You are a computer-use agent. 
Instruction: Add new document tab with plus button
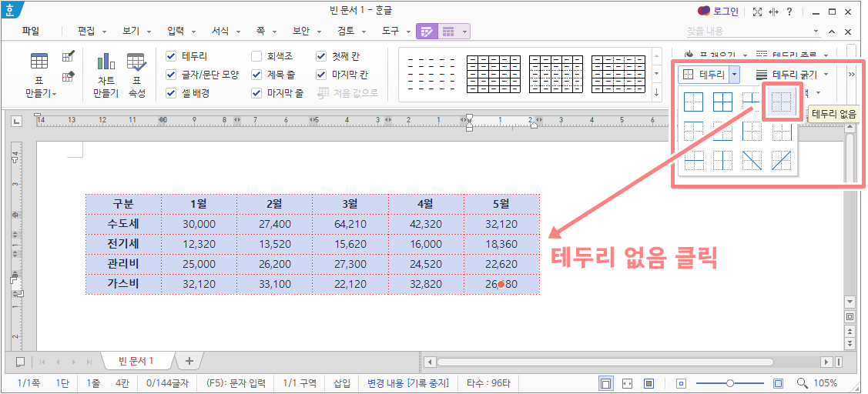coord(189,361)
